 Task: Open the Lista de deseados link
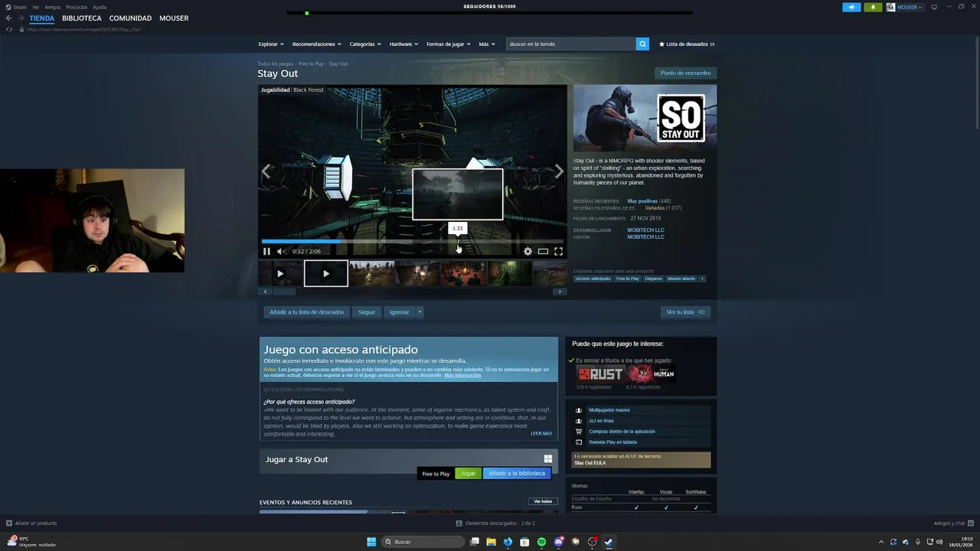coord(687,44)
